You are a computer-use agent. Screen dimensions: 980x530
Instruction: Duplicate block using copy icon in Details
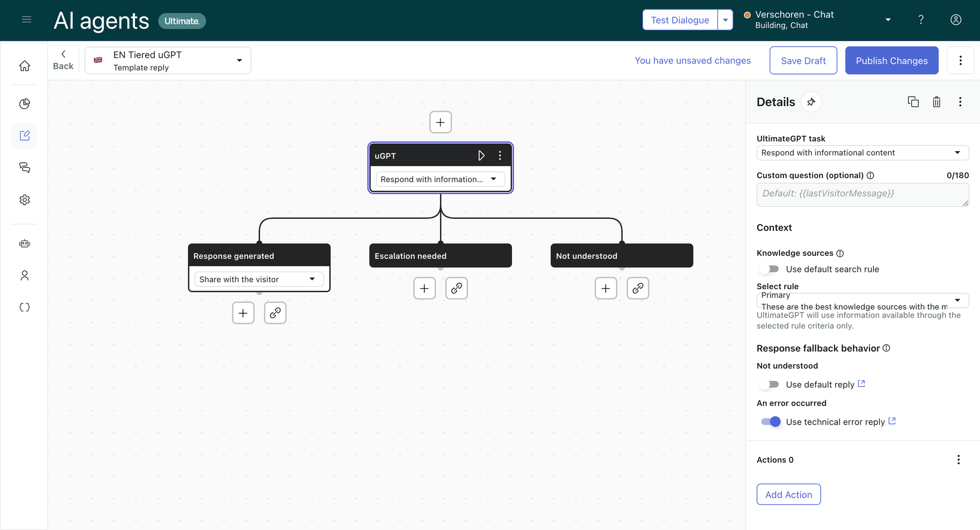[x=913, y=102]
